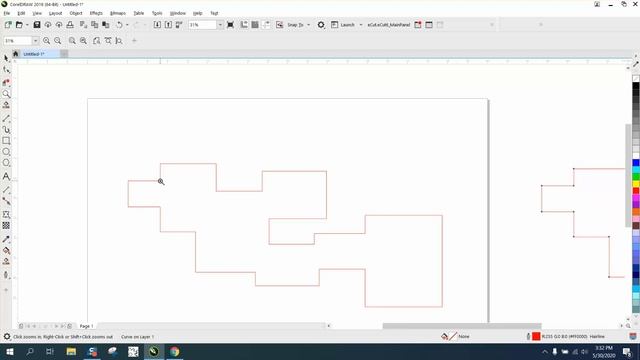
Task: Select the Shape tool
Action: 6,70
